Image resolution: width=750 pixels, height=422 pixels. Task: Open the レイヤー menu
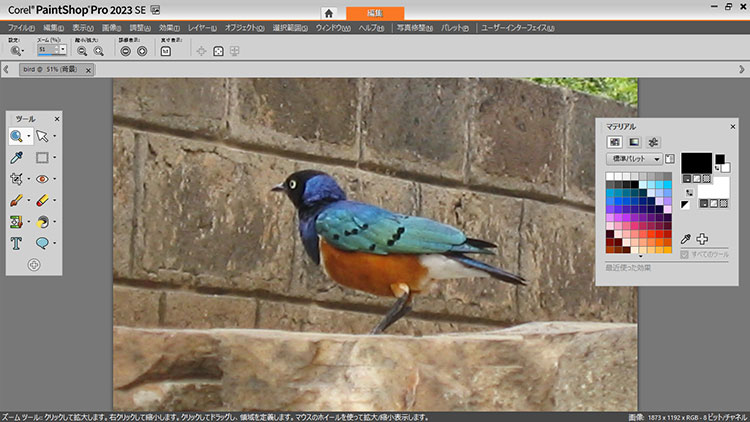(x=200, y=28)
